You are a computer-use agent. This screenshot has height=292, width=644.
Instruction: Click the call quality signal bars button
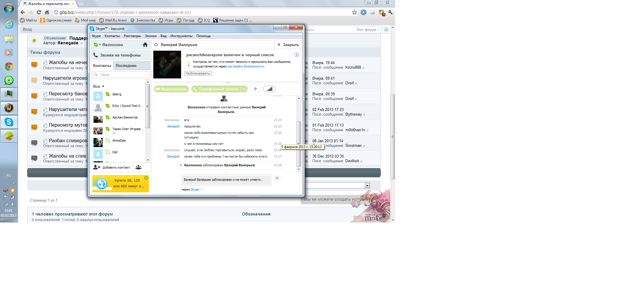(x=269, y=89)
